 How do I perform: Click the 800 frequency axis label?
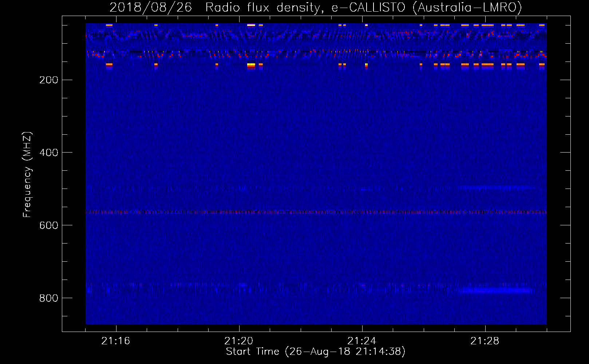click(x=49, y=298)
